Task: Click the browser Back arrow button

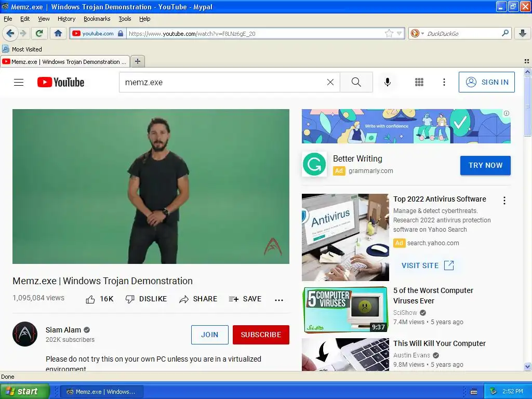Action: [10, 33]
